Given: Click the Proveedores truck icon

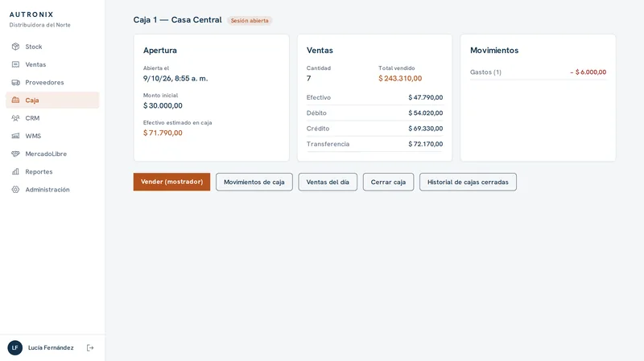Looking at the screenshot, I should point(15,83).
